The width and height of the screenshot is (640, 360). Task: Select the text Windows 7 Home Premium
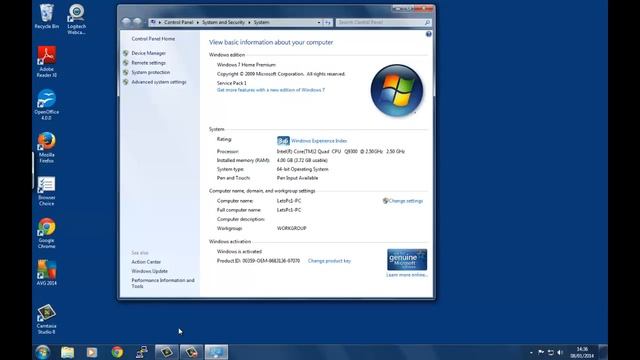(246, 65)
